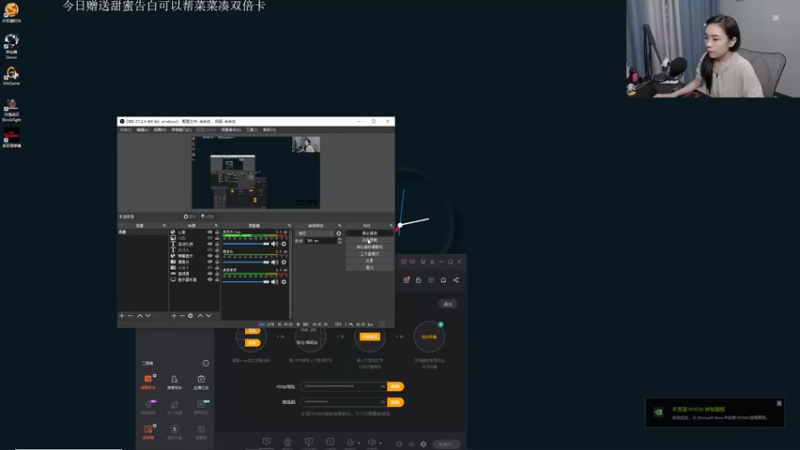800x450 pixels.
Task: Open the 场景集合(S) menu in OBS
Action: 231,130
